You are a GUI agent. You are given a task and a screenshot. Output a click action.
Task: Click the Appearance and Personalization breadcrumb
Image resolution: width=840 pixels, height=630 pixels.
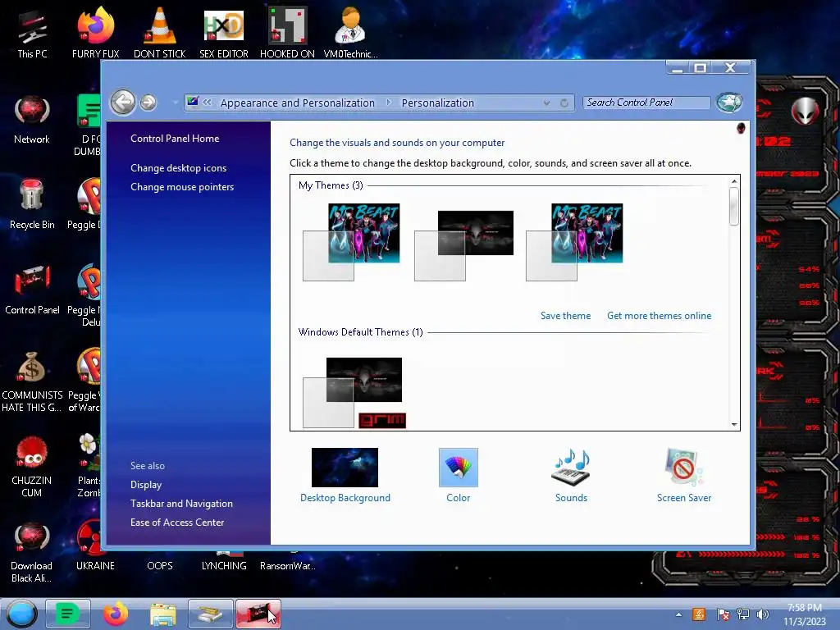click(x=297, y=103)
